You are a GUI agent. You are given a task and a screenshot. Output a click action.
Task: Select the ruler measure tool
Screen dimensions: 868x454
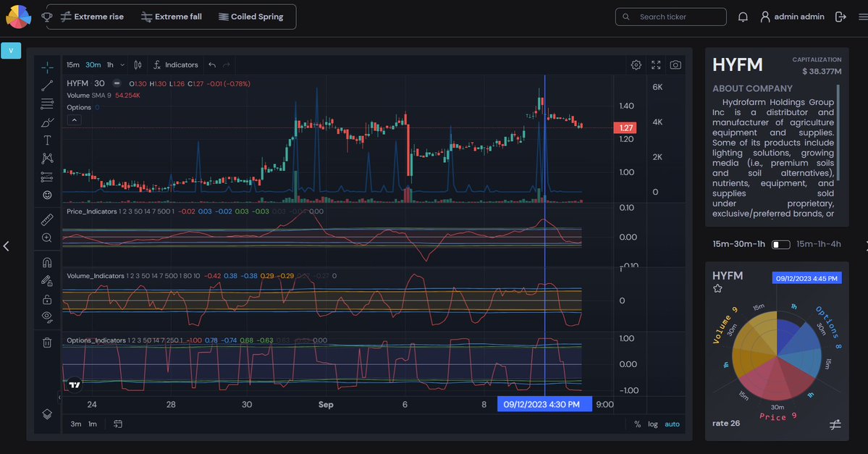(47, 220)
